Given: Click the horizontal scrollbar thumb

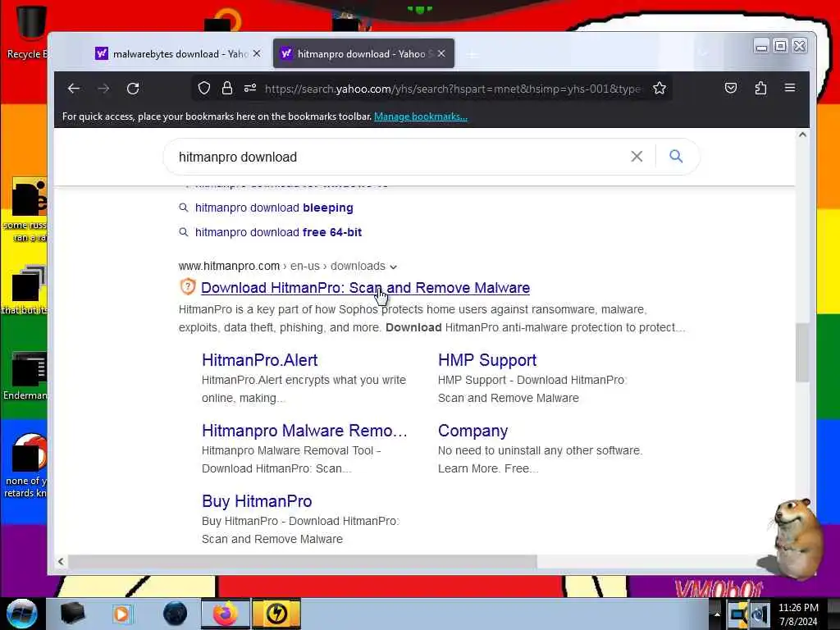Looking at the screenshot, I should pyautogui.click(x=302, y=561).
